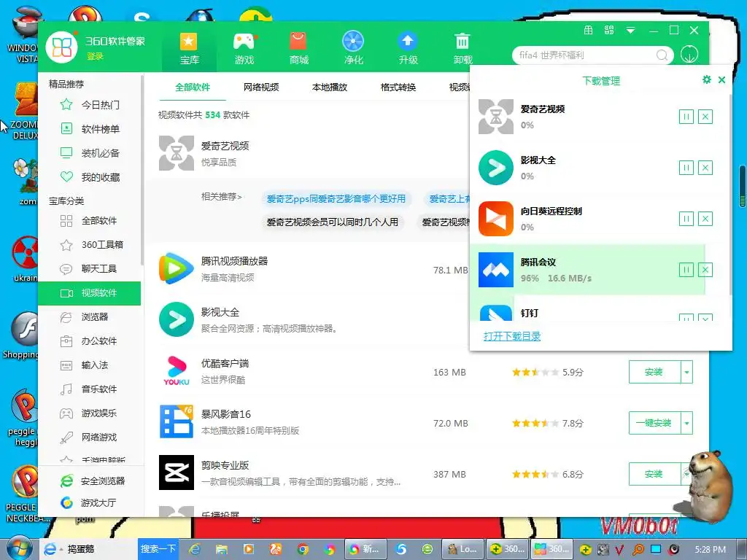This screenshot has width=747, height=560.
Task: Switch to the 本地播放 tab
Action: coord(330,87)
